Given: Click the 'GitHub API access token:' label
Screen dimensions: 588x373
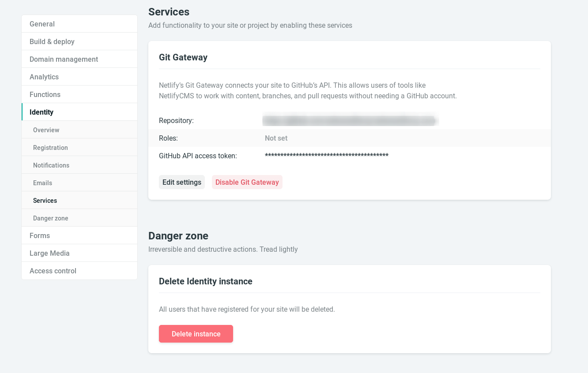Looking at the screenshot, I should pos(198,156).
